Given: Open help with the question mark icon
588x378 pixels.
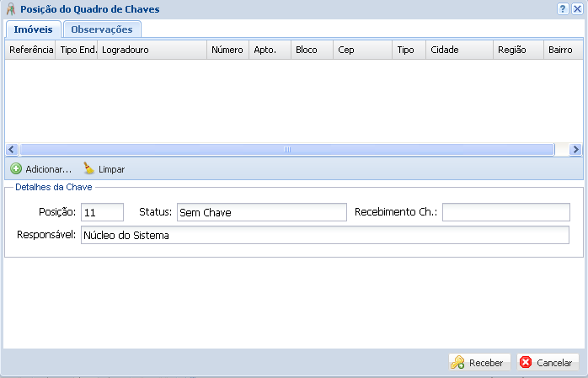Looking at the screenshot, I should pos(562,8).
